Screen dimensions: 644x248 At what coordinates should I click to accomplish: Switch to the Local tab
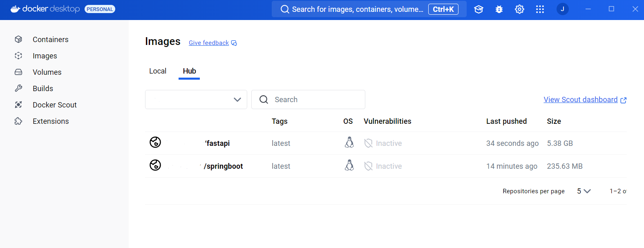click(158, 71)
